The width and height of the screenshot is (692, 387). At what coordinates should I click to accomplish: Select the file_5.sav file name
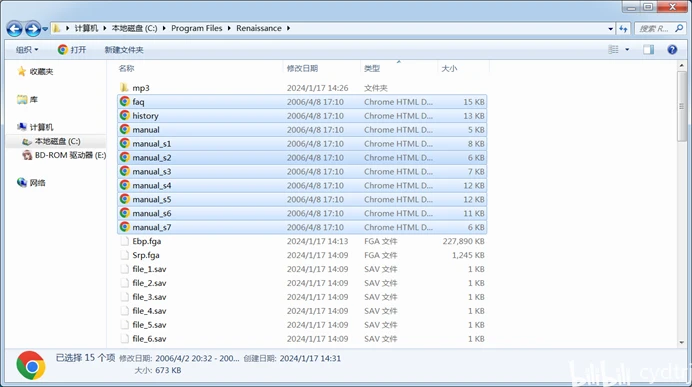[x=149, y=325]
